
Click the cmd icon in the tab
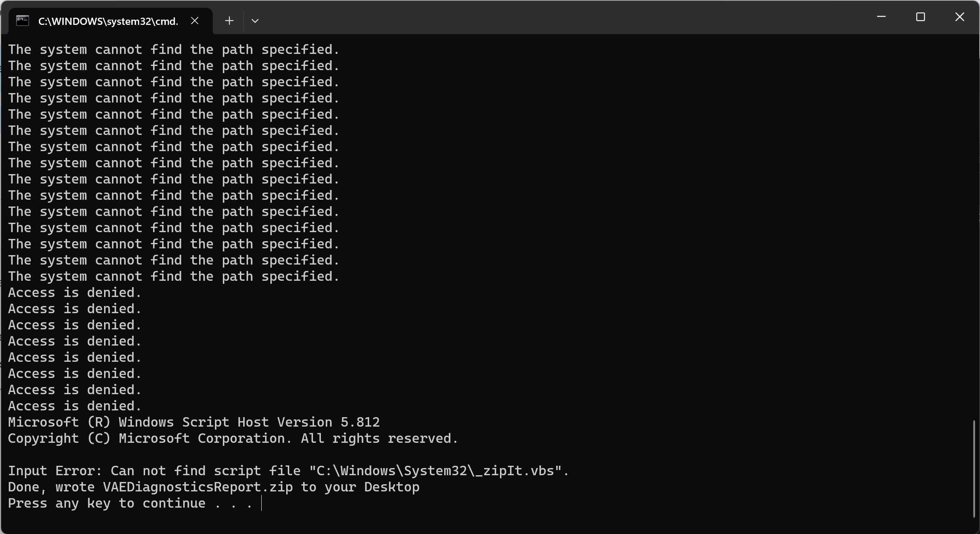23,20
